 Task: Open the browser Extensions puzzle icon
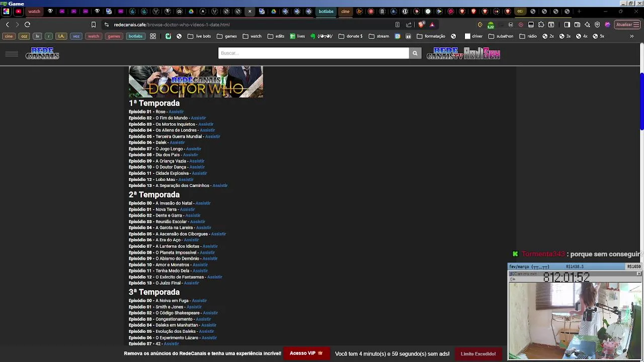(x=541, y=25)
